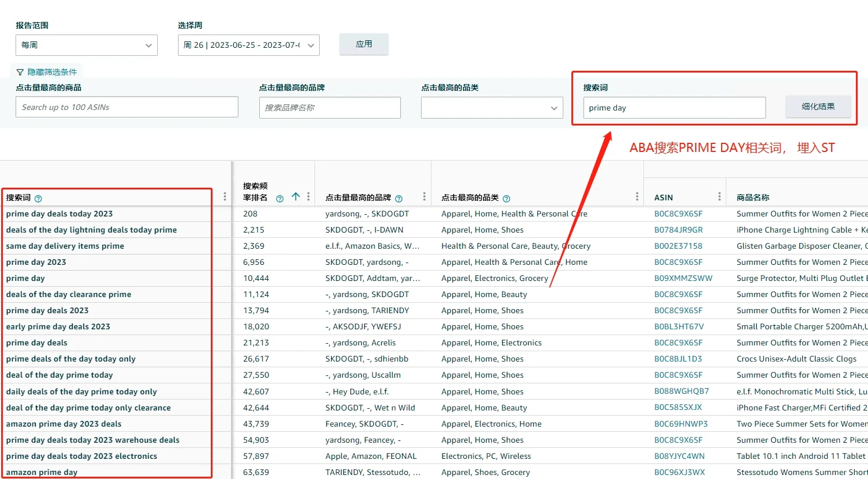Click rank value 208
The image size is (868, 479).
click(x=250, y=214)
